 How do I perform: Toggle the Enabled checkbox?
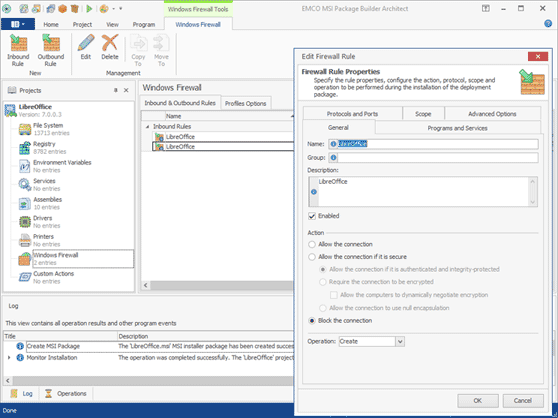(312, 216)
